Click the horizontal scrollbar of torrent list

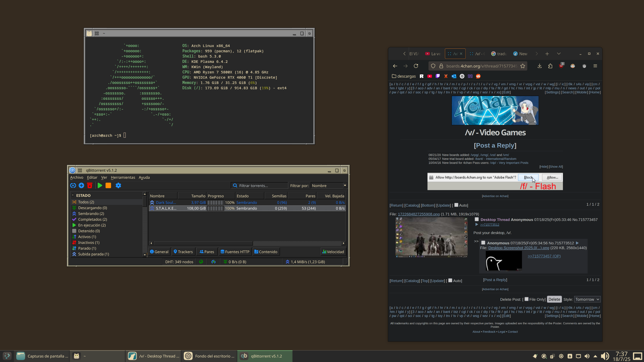pos(203,243)
